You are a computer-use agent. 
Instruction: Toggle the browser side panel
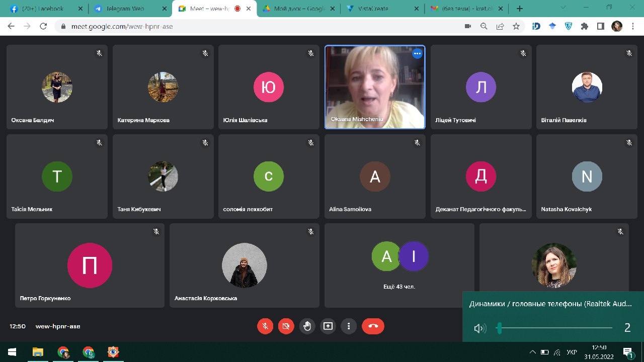600,26
